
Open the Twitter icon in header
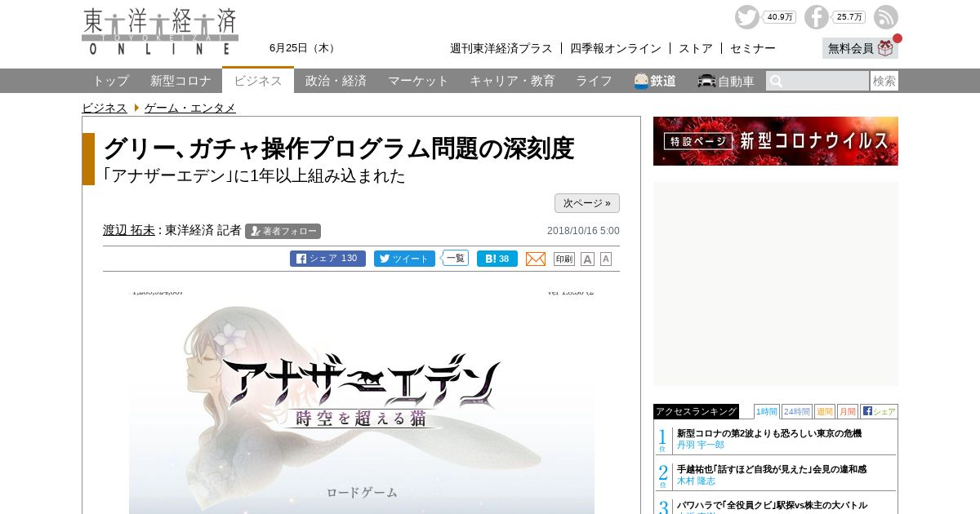click(x=746, y=17)
